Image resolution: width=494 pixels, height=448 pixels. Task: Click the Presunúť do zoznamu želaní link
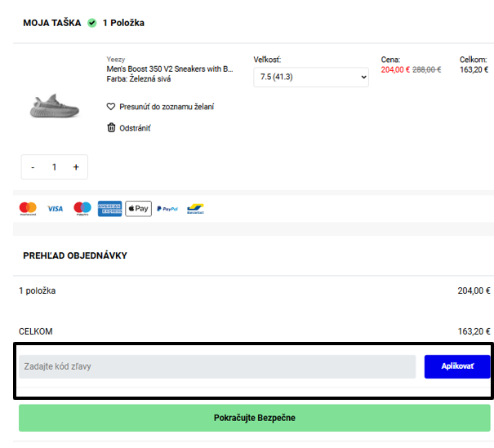[167, 107]
